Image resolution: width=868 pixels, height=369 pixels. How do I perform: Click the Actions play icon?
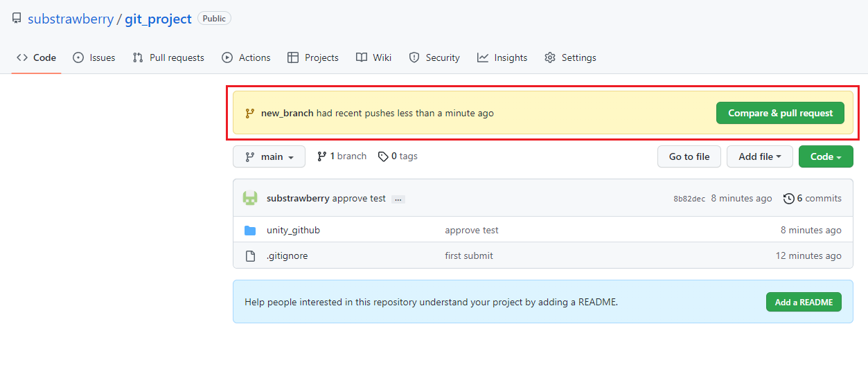pos(227,57)
